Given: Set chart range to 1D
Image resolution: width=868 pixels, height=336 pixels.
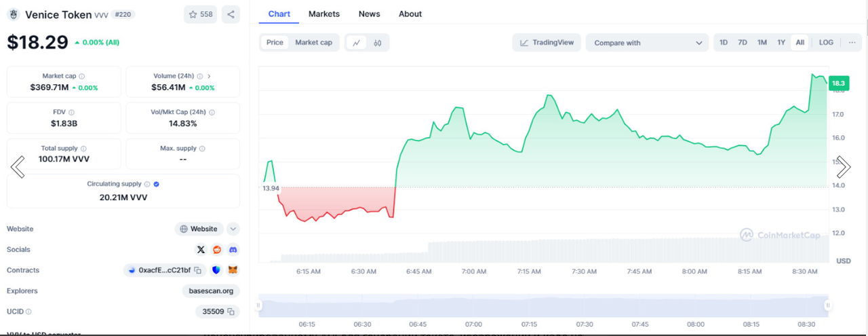Looking at the screenshot, I should 724,42.
